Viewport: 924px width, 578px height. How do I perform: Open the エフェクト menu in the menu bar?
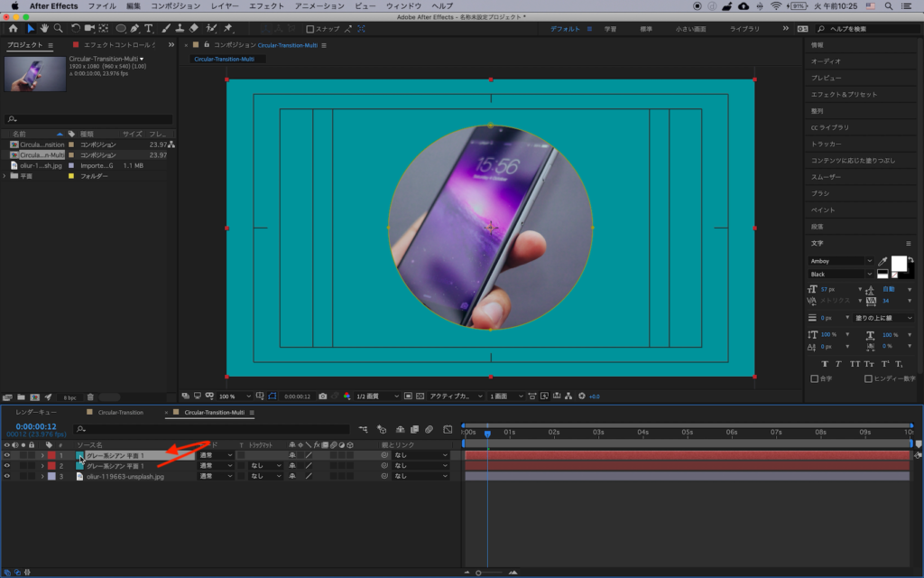pyautogui.click(x=265, y=5)
